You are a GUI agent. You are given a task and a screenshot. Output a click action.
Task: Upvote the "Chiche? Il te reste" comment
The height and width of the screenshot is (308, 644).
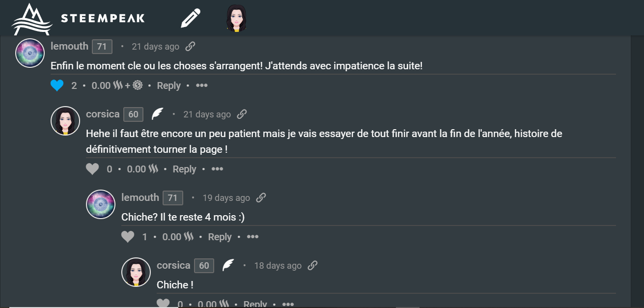tap(128, 237)
